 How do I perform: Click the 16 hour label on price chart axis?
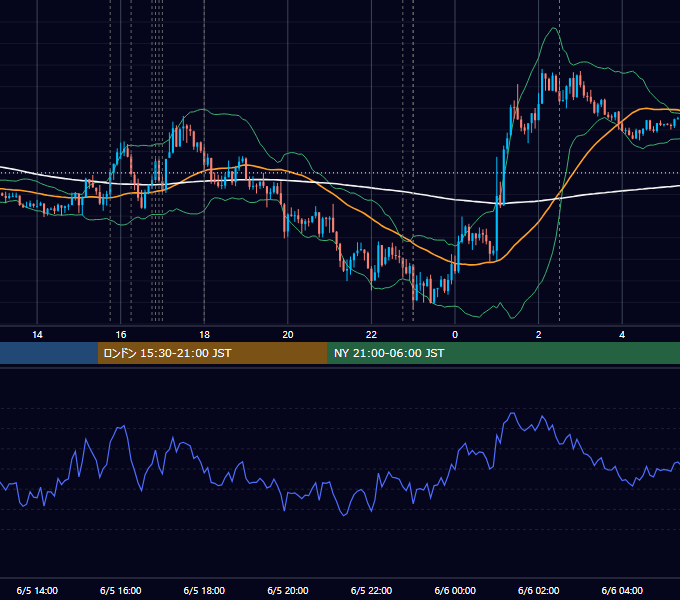click(x=121, y=335)
